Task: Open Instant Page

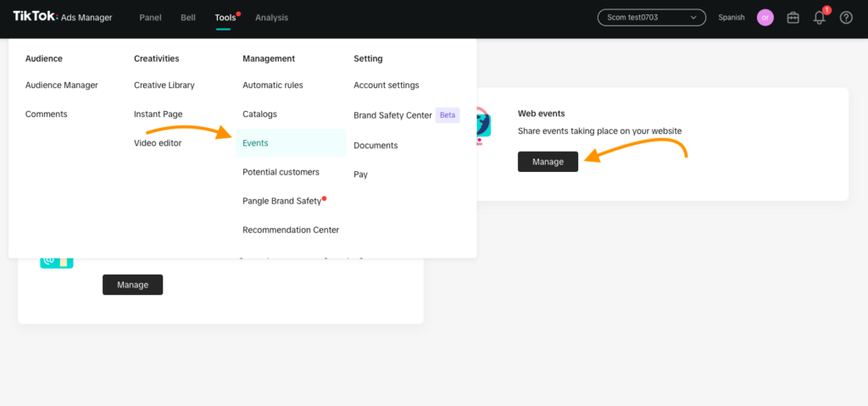Action: [159, 114]
